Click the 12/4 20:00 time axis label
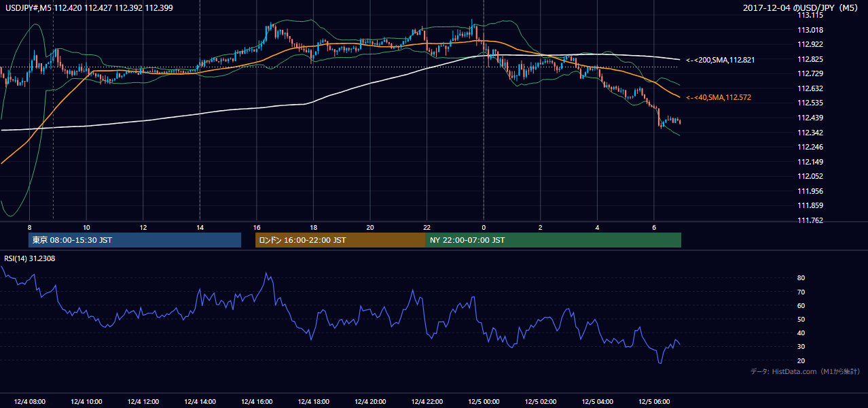Image resolution: width=868 pixels, height=408 pixels. click(369, 402)
